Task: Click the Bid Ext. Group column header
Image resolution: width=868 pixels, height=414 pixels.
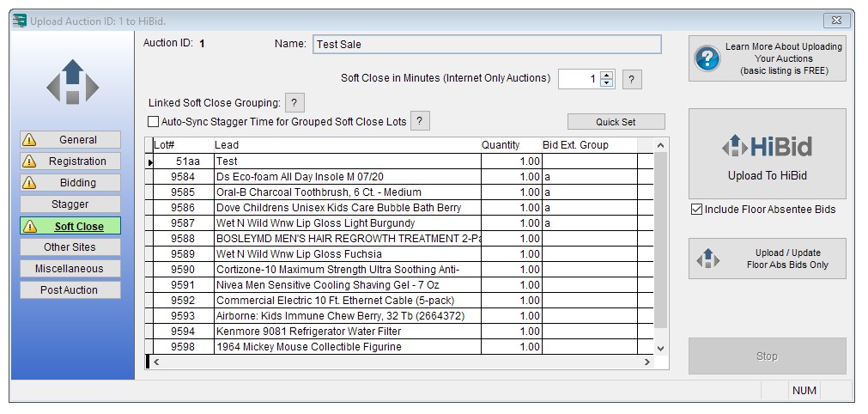Action: click(590, 145)
